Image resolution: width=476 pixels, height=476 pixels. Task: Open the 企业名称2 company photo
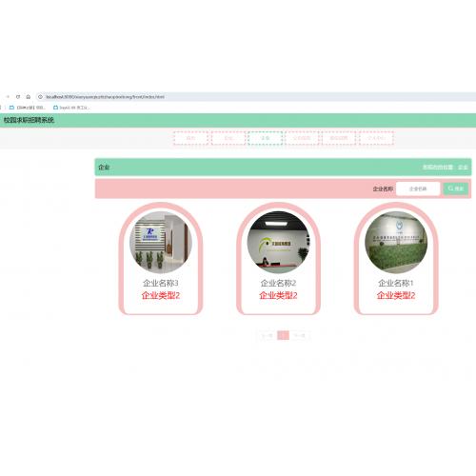(278, 243)
